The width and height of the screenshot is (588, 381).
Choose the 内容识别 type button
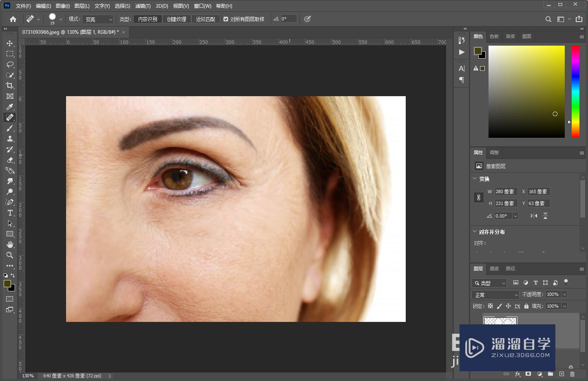(x=148, y=19)
